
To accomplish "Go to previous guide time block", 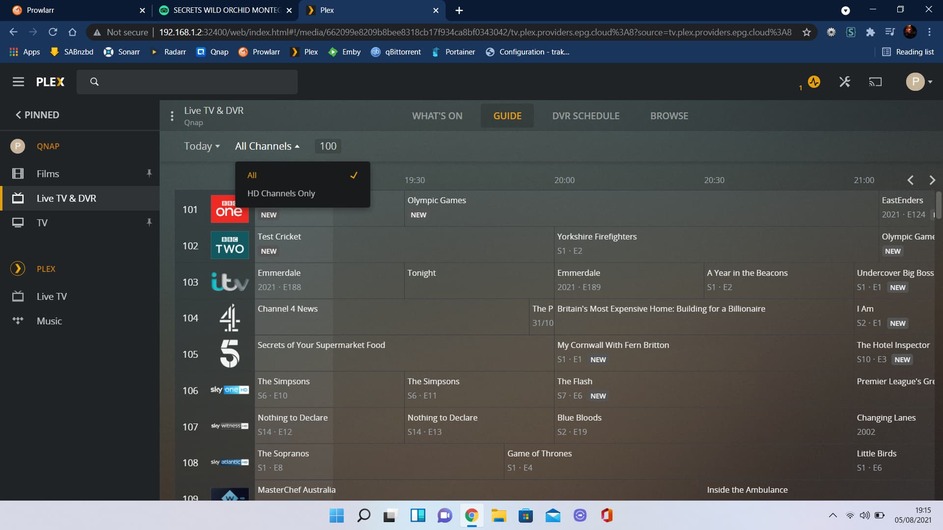I will click(911, 180).
